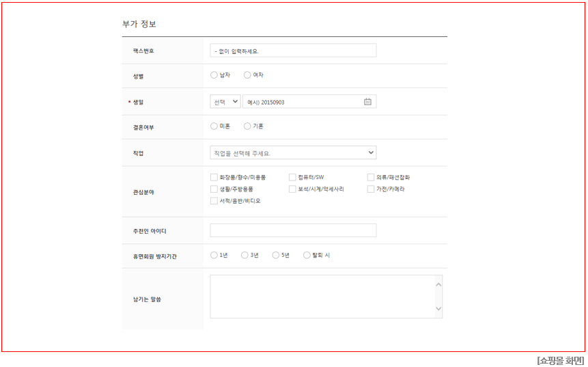The height and width of the screenshot is (367, 588).
Task: Select 3년 for 휴면회원 방지기간
Action: coord(244,255)
